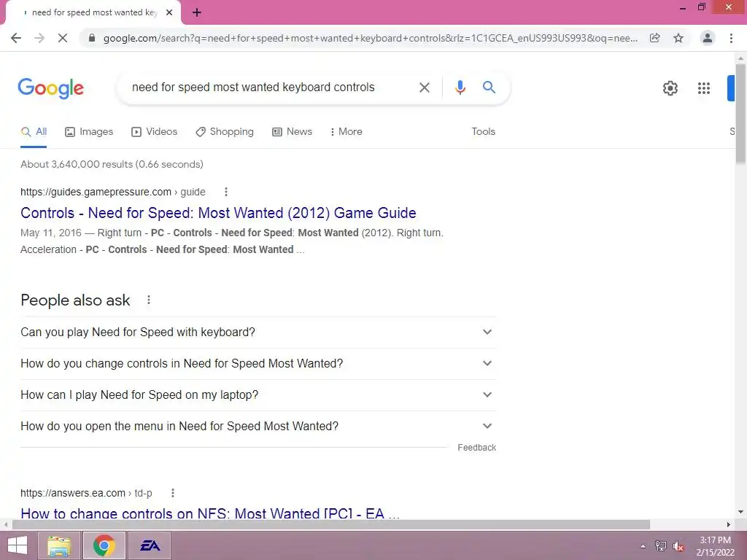
Task: Switch to News results
Action: (x=292, y=132)
